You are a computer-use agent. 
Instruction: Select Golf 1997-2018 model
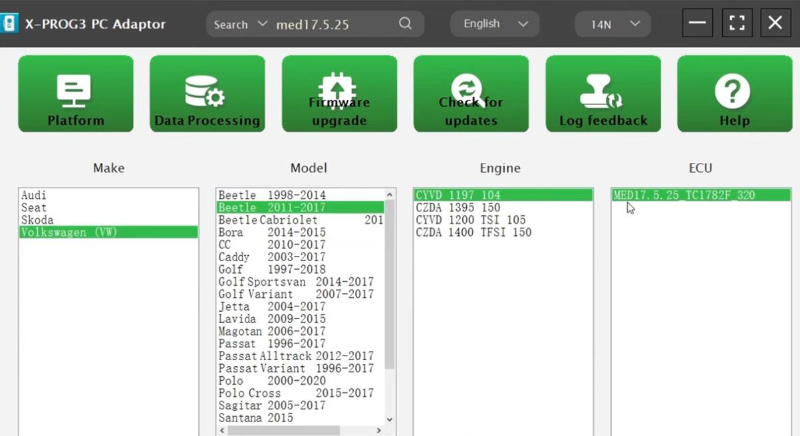(x=300, y=269)
